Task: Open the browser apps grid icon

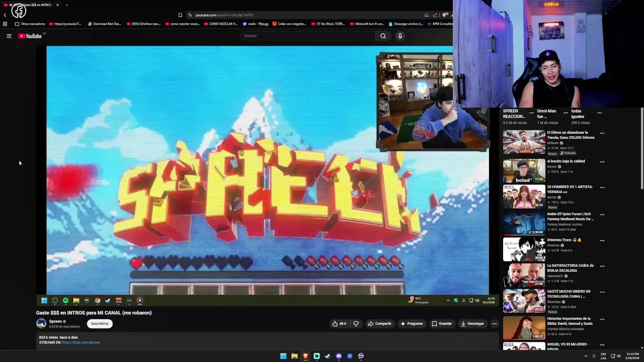Action: point(5,24)
